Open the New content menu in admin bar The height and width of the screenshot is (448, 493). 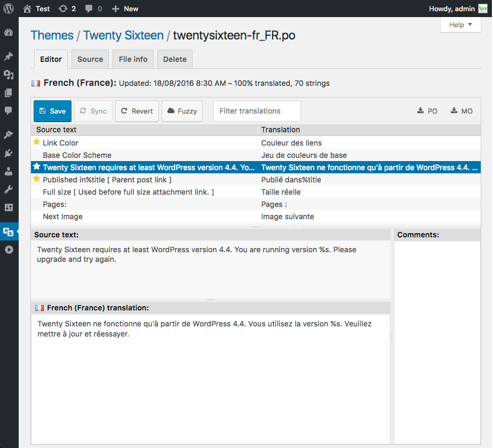125,9
